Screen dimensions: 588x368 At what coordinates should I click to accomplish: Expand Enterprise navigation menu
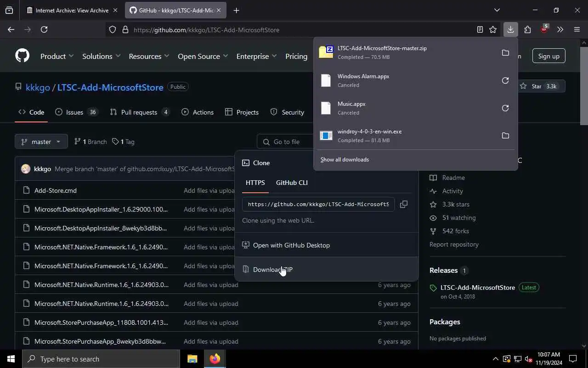point(256,56)
